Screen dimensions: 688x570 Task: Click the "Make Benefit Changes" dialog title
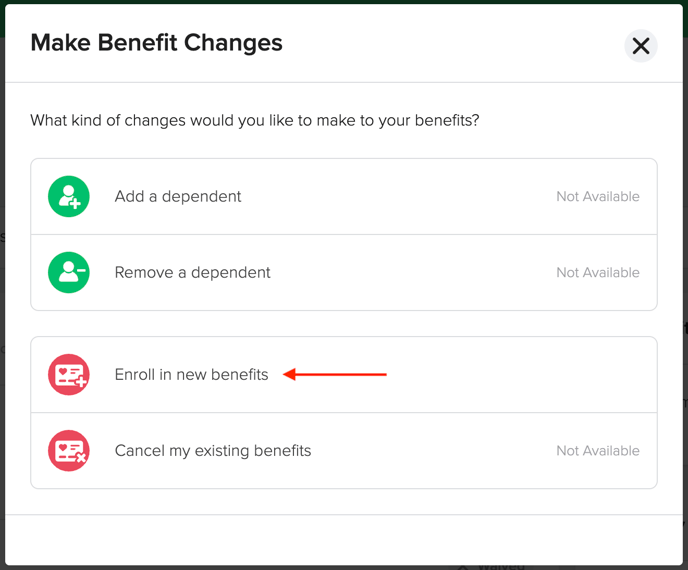[x=156, y=43]
